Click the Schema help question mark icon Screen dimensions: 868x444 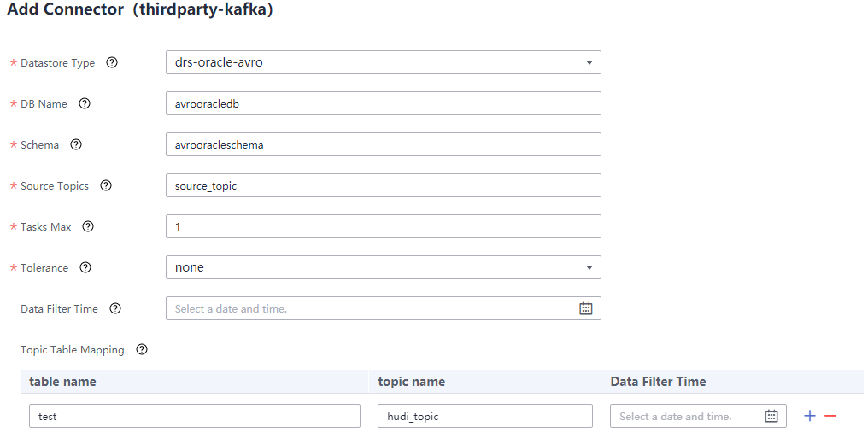(x=76, y=145)
